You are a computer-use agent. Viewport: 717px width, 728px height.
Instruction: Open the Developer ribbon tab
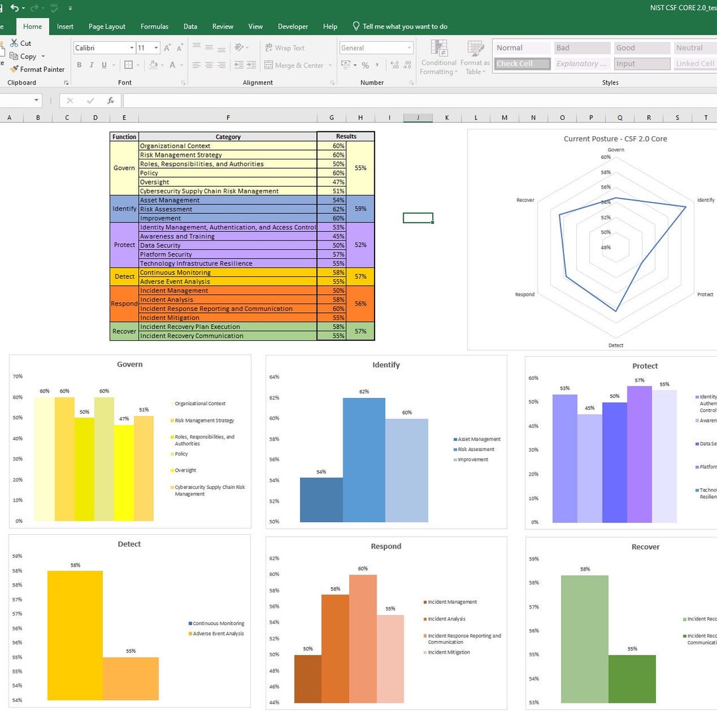pyautogui.click(x=293, y=26)
